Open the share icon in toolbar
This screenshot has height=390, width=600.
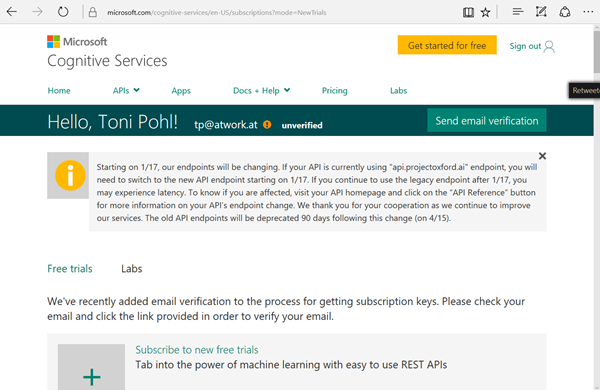(x=565, y=12)
